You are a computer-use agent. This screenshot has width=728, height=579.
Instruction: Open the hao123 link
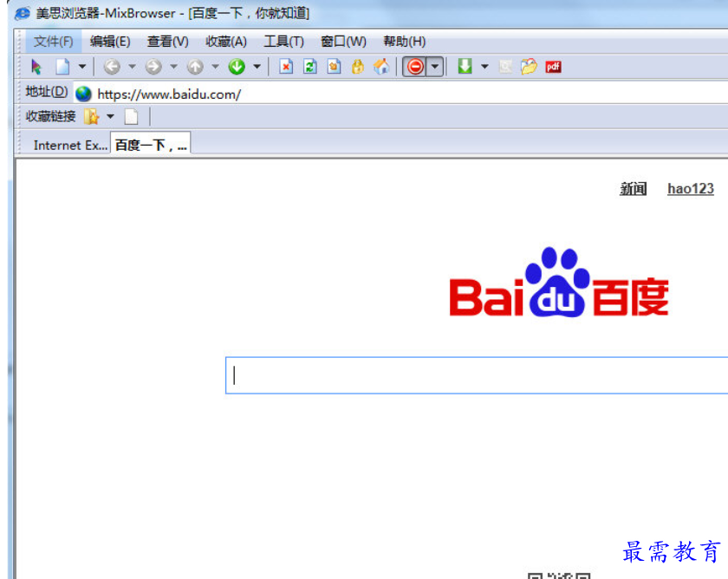point(690,189)
